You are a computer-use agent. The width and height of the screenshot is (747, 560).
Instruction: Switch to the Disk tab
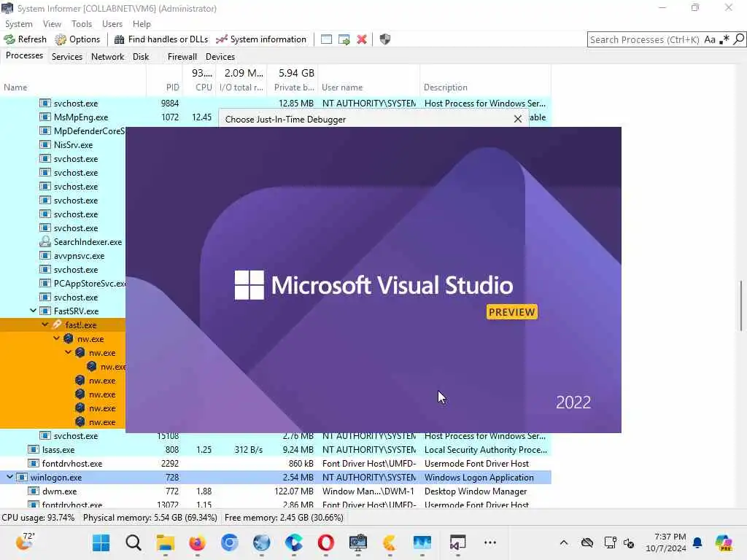click(x=141, y=57)
